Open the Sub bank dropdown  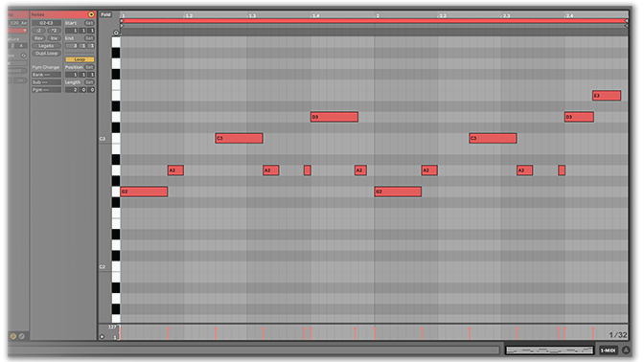pyautogui.click(x=46, y=82)
